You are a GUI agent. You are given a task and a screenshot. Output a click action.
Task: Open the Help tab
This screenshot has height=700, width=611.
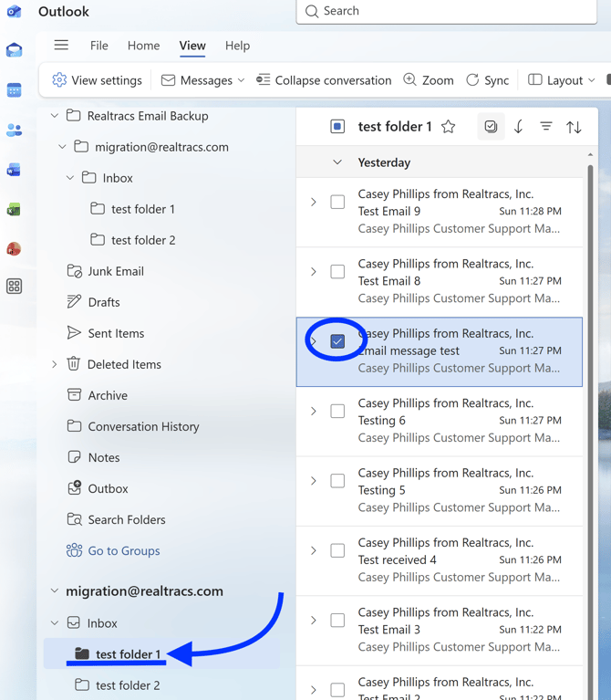pos(237,46)
